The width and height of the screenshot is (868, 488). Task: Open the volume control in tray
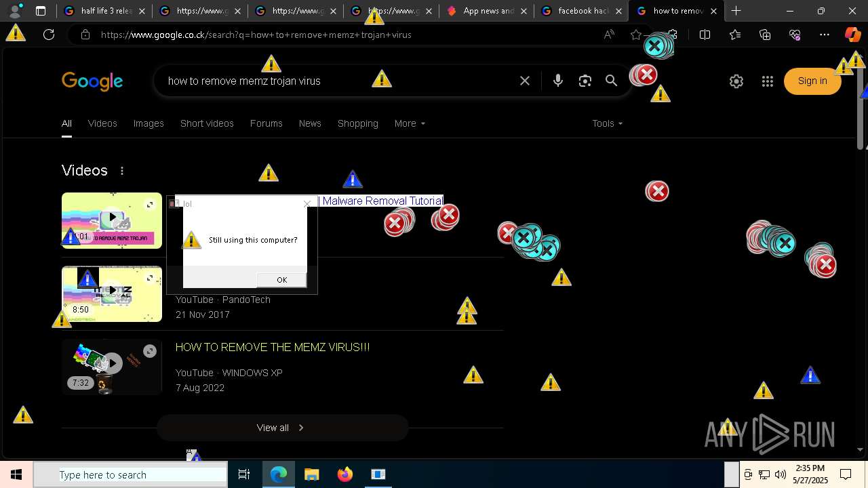(781, 474)
